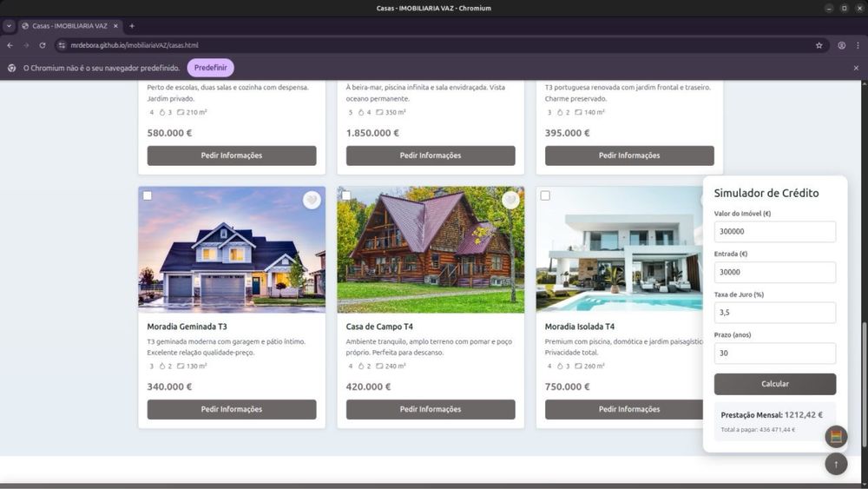
Task: Request info for Casa de Campo T4
Action: point(431,409)
